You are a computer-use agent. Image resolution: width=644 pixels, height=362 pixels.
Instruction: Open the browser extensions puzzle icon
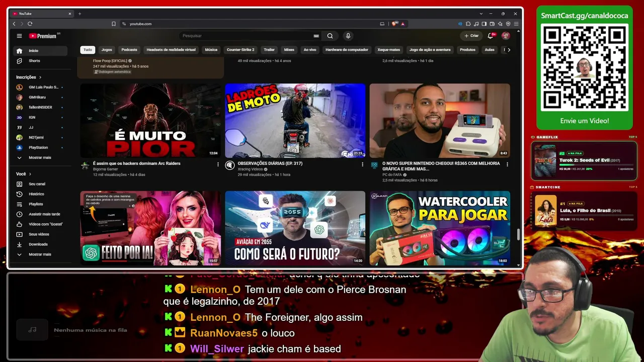tap(468, 24)
